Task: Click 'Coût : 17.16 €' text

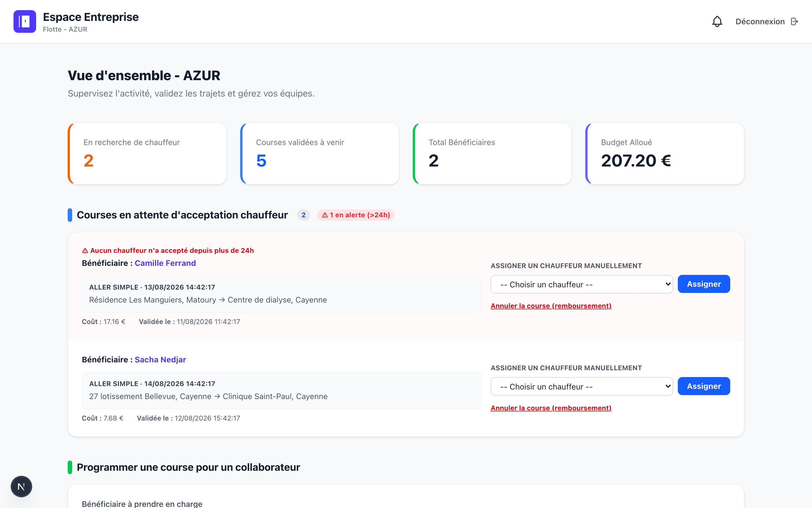Action: pyautogui.click(x=104, y=321)
